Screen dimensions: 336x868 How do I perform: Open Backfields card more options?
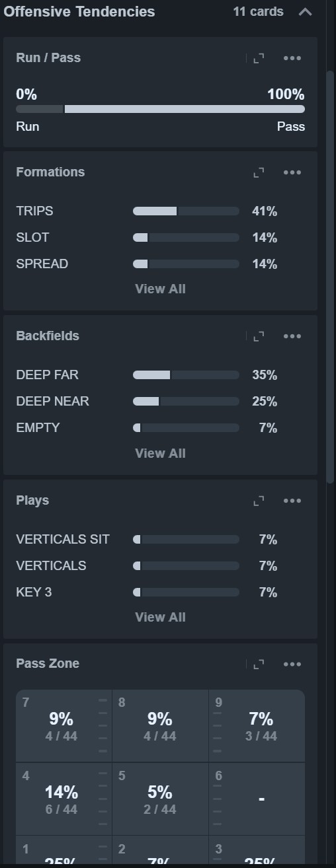[x=292, y=336]
